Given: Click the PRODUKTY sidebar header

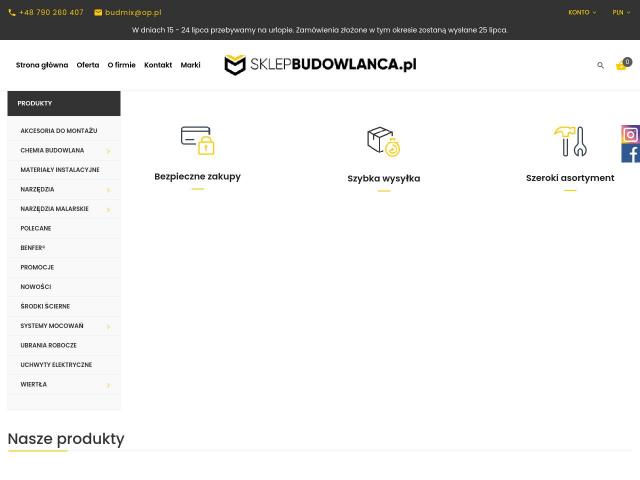Looking at the screenshot, I should point(64,103).
